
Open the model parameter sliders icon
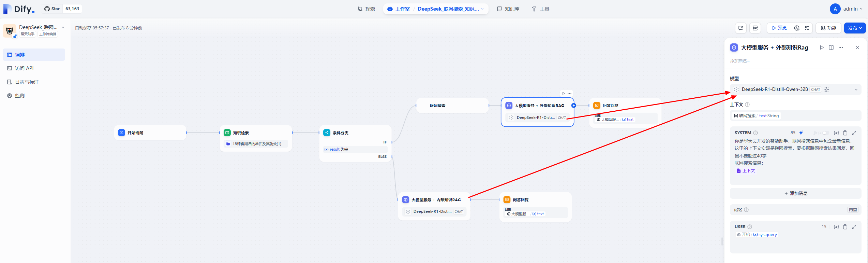[827, 89]
